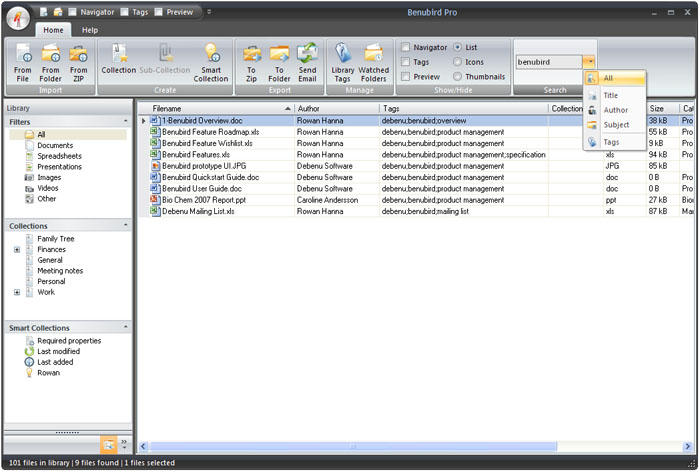The height and width of the screenshot is (472, 700).
Task: Choose Subject in search scope menu
Action: click(x=615, y=125)
